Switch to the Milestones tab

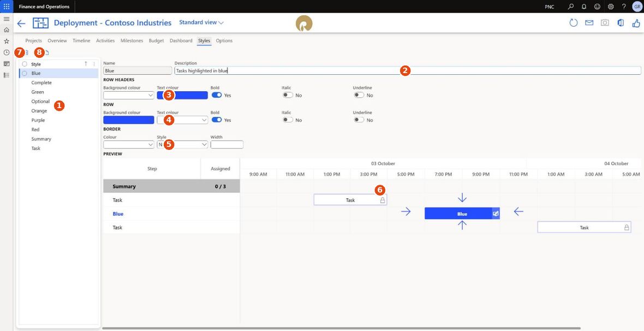tap(132, 41)
